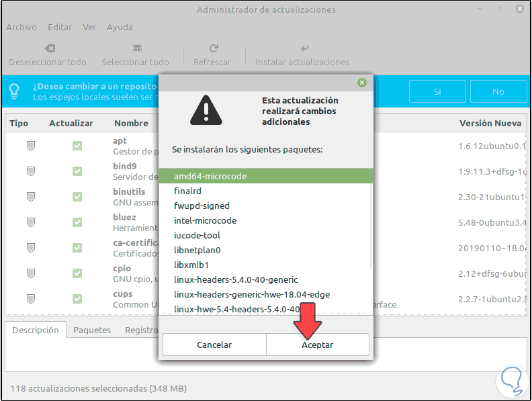The width and height of the screenshot is (532, 401).
Task: Select iucode-tool in the package list
Action: pyautogui.click(x=265, y=236)
